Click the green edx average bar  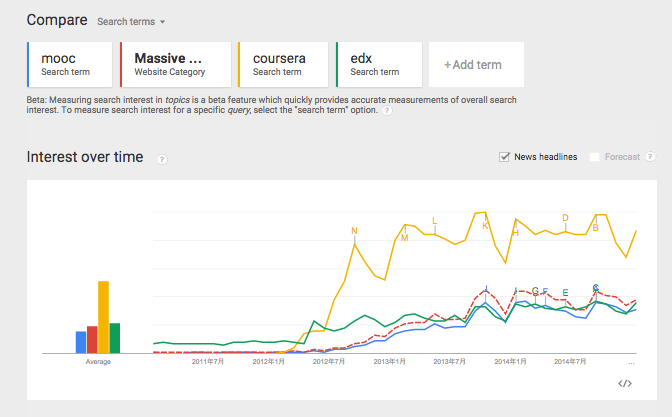click(x=115, y=338)
